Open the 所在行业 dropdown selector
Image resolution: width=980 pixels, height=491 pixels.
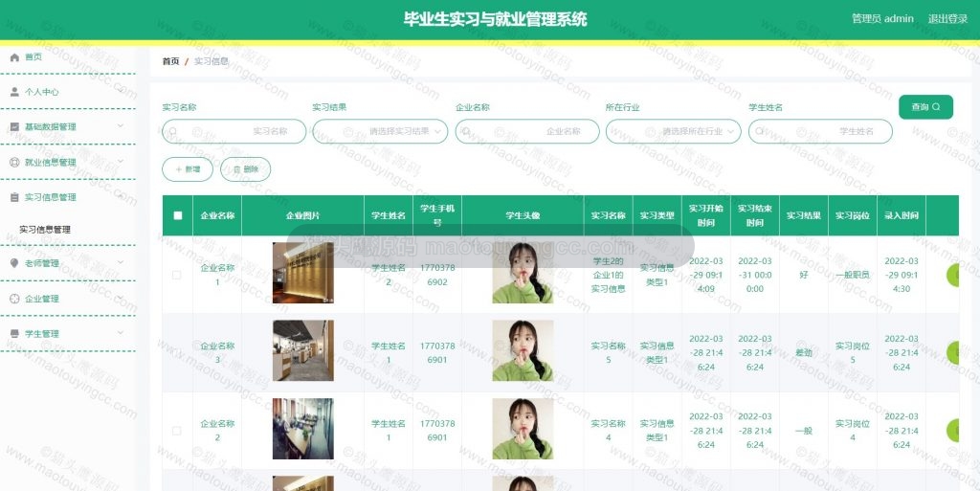click(674, 132)
